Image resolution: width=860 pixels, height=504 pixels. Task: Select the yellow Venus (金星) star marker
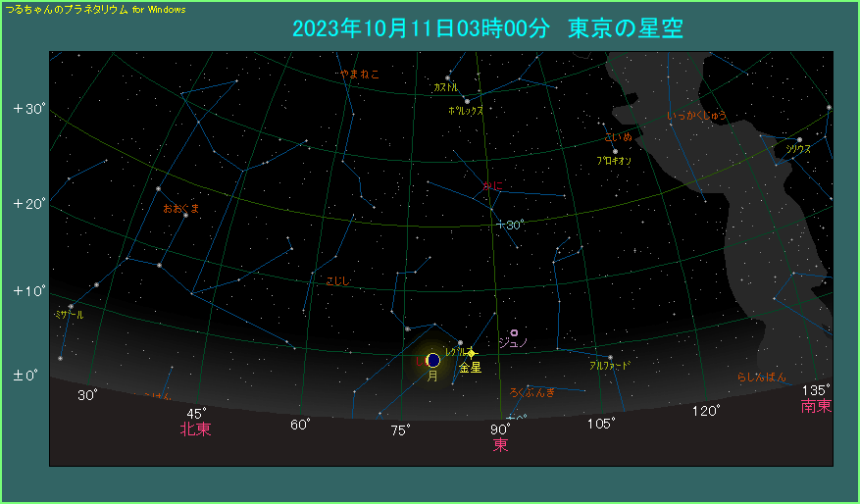(x=471, y=352)
